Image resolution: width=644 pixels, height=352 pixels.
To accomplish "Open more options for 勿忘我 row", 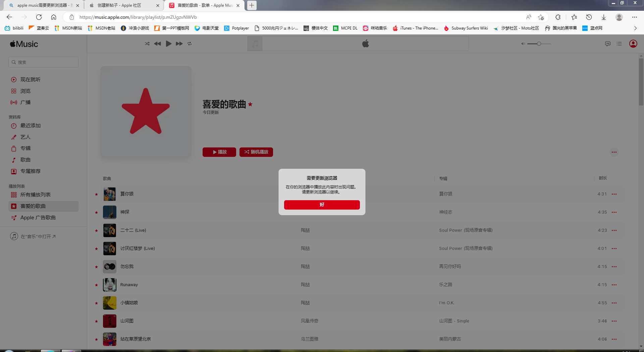I will (614, 267).
